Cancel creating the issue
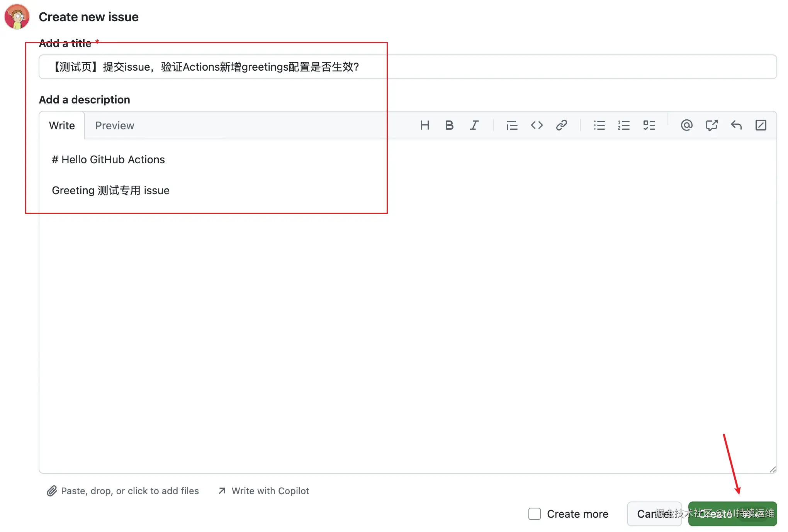788x532 pixels. click(654, 514)
